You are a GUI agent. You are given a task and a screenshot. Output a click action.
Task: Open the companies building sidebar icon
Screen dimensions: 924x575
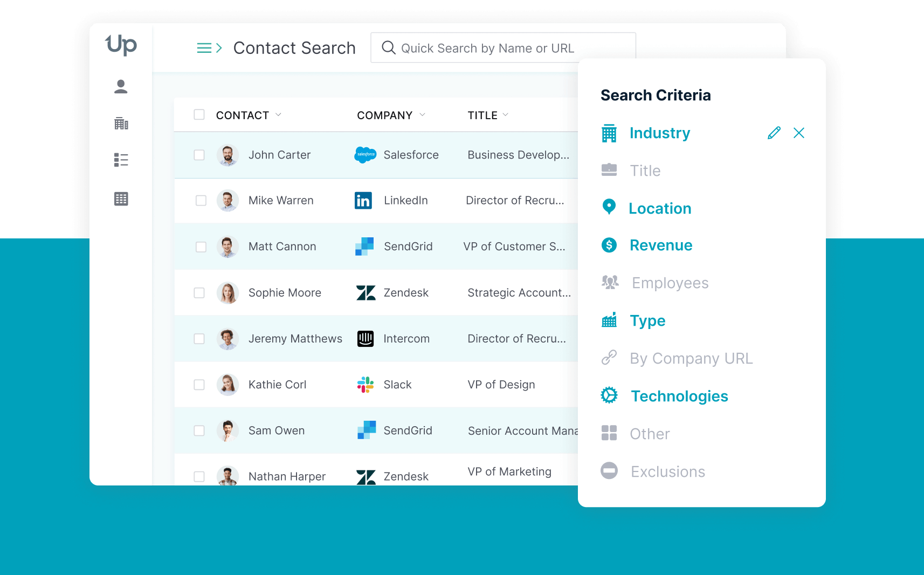(x=121, y=124)
